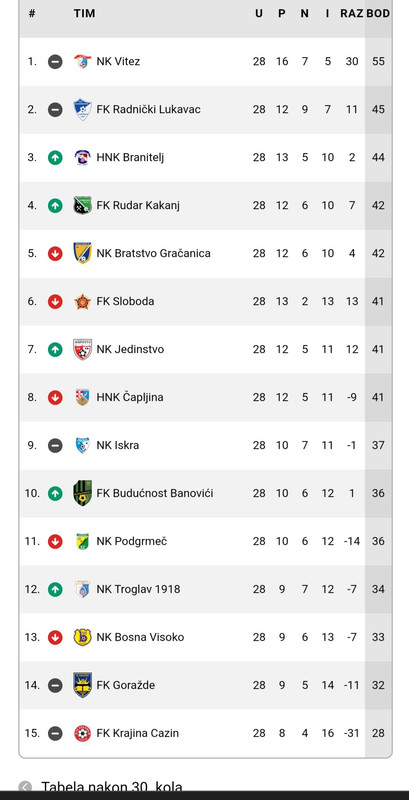Viewport: 409px width, 800px height.
Task: Click unchanged position marker beside NK Iskra
Action: point(55,445)
